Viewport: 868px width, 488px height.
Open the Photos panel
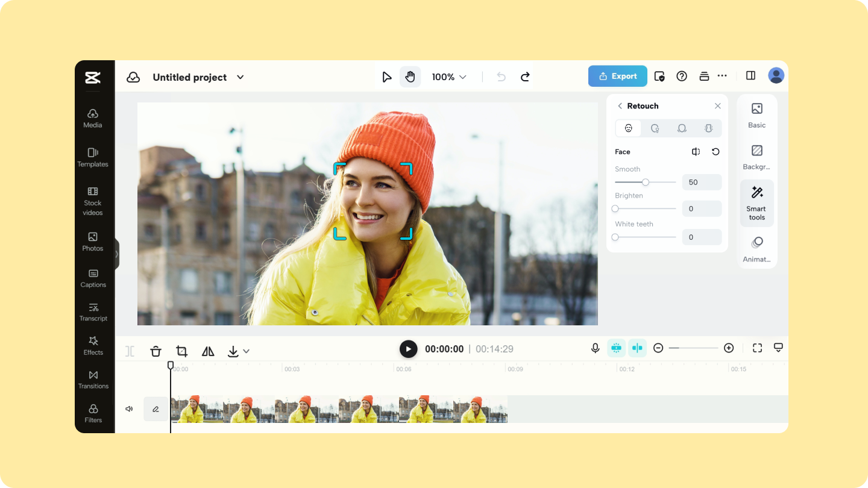(x=93, y=242)
